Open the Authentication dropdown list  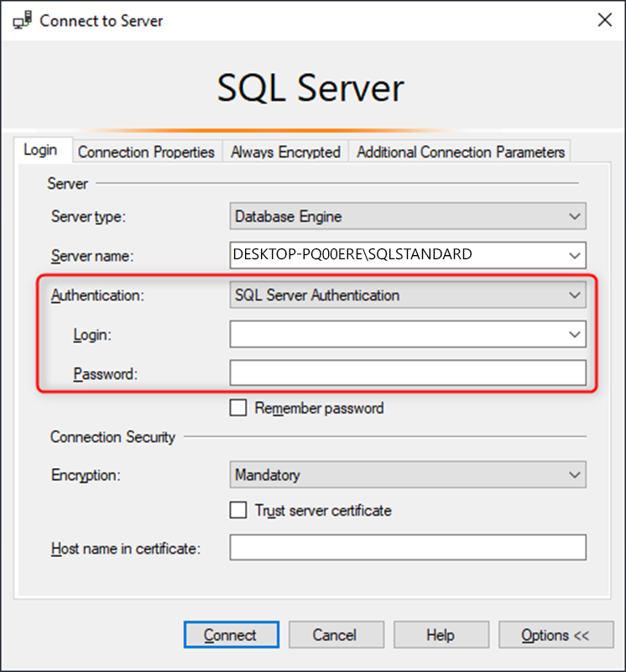(575, 295)
